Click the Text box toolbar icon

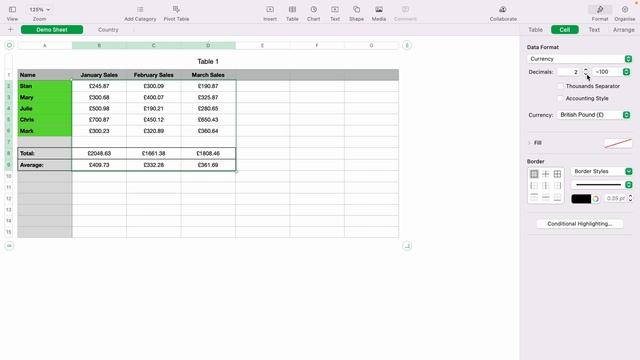pos(335,9)
